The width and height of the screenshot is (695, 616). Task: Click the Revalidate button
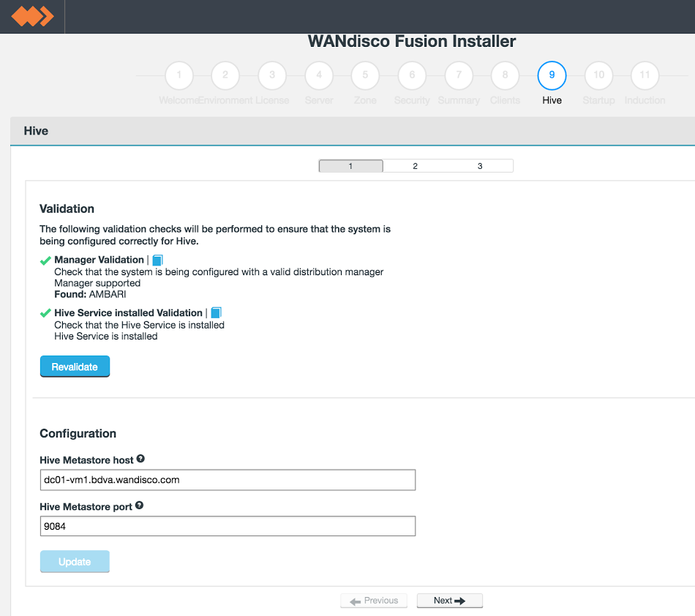click(75, 367)
